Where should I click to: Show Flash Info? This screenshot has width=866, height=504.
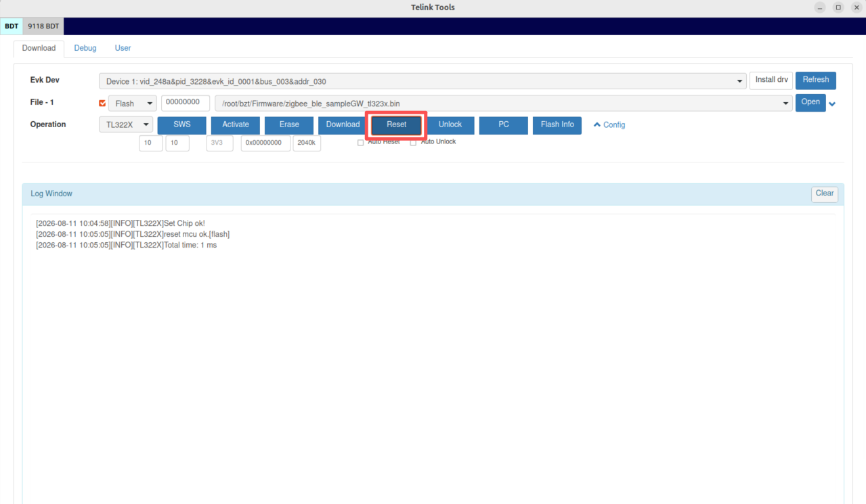557,125
